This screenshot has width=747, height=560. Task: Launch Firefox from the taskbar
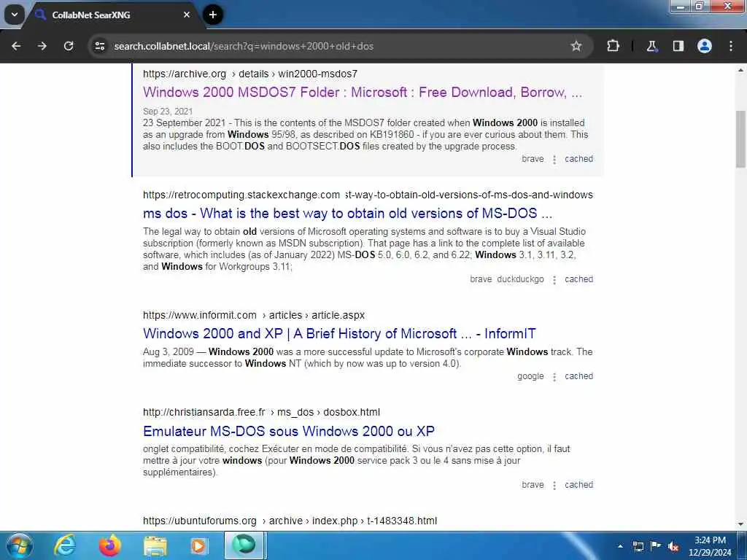click(x=110, y=545)
